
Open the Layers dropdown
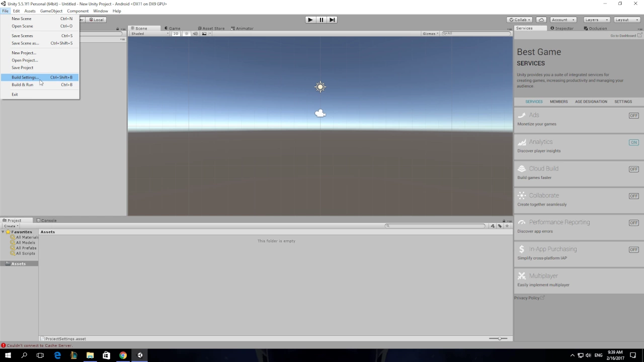[x=596, y=20]
